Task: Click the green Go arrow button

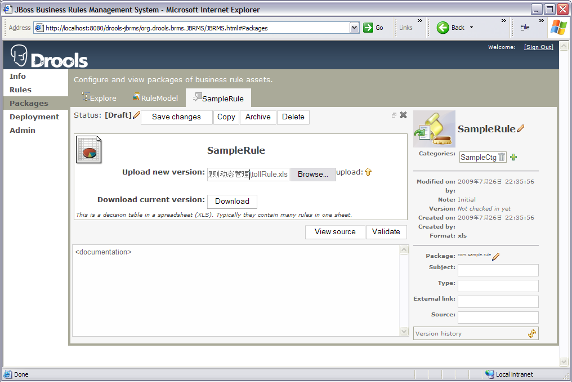Action: [x=368, y=27]
